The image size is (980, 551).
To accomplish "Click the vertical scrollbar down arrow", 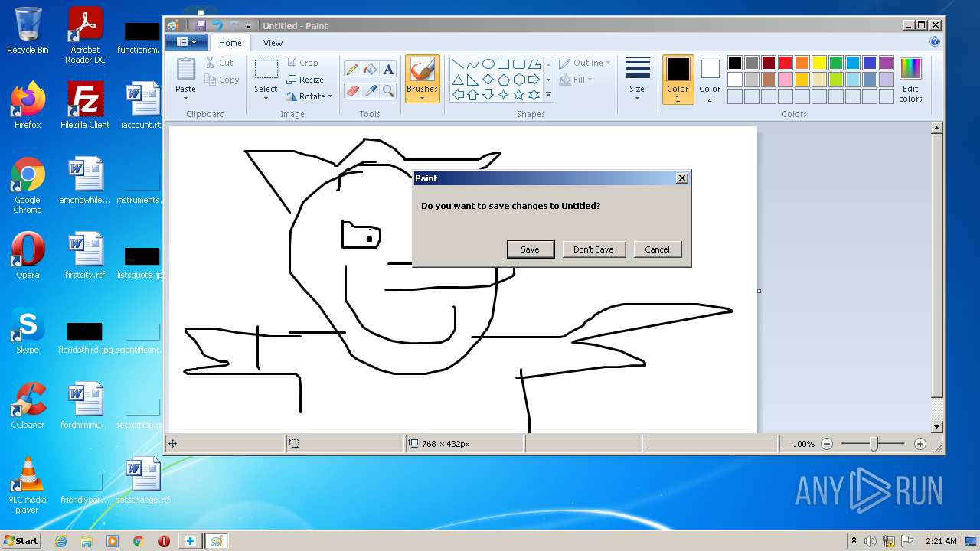I will [937, 427].
